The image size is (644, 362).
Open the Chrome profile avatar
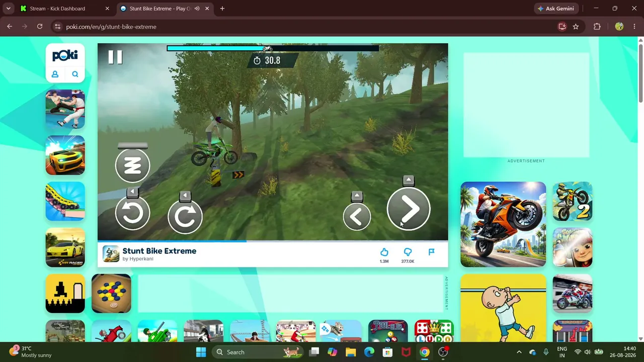click(619, 27)
